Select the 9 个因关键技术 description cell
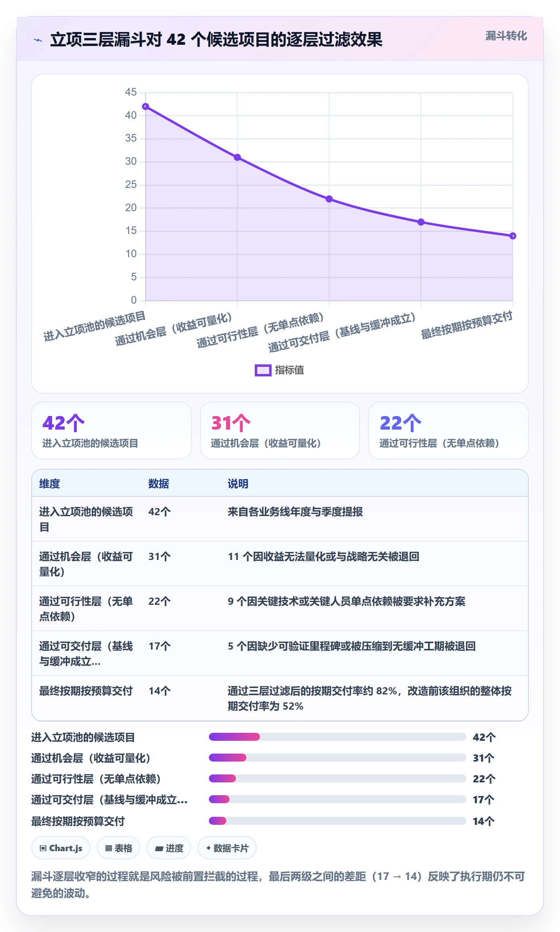Screen dimensions: 560x932 (346, 601)
